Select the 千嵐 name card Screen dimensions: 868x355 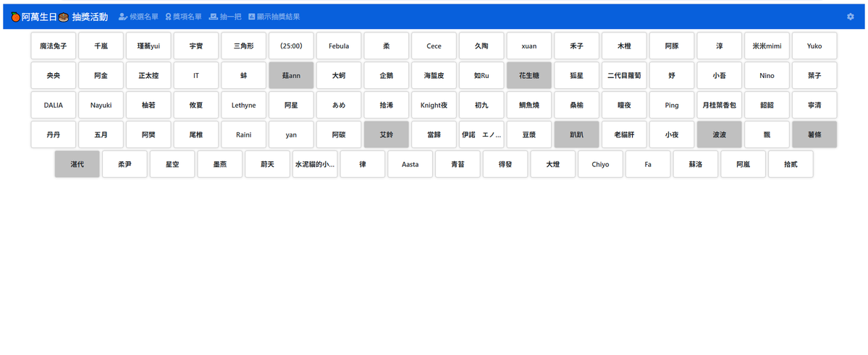tap(101, 46)
